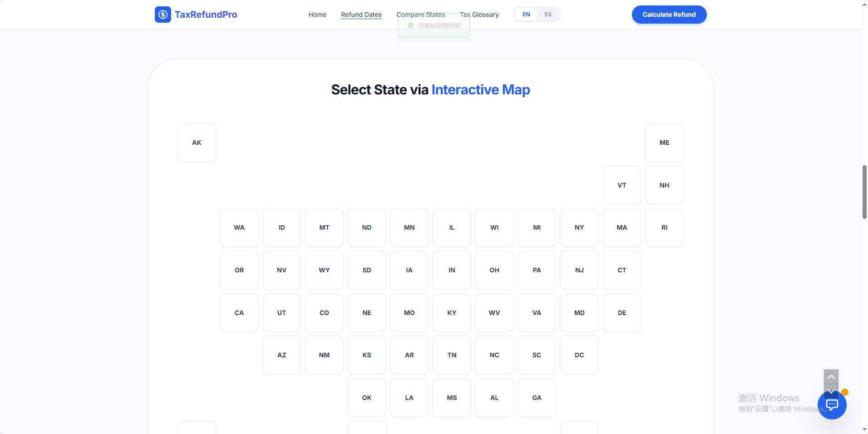Viewport: 868px width, 434px height.
Task: Click the Interactive Map heading link
Action: (480, 89)
